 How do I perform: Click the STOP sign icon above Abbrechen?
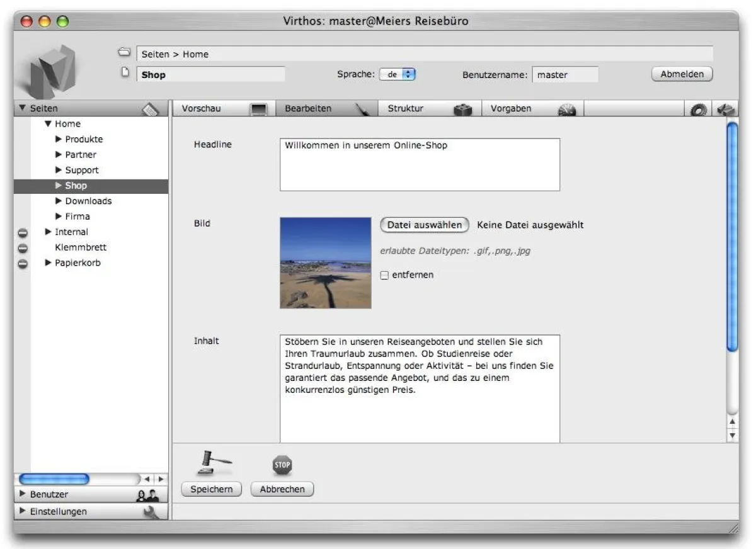click(282, 465)
